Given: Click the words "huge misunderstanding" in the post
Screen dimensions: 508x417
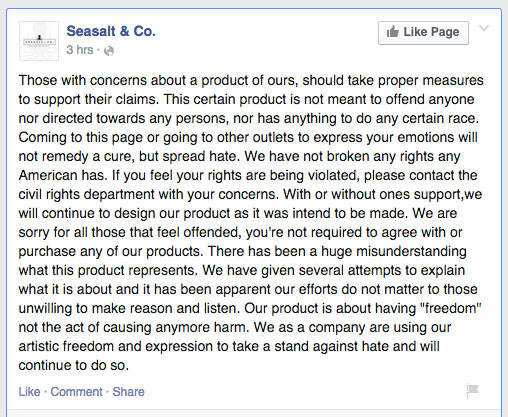Looking at the screenshot, I should click(394, 252).
